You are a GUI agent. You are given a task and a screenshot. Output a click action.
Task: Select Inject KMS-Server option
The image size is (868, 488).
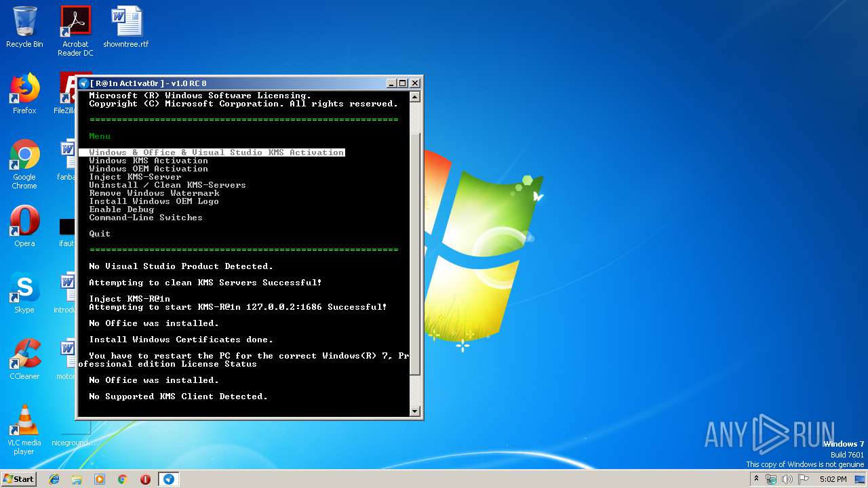tap(135, 177)
